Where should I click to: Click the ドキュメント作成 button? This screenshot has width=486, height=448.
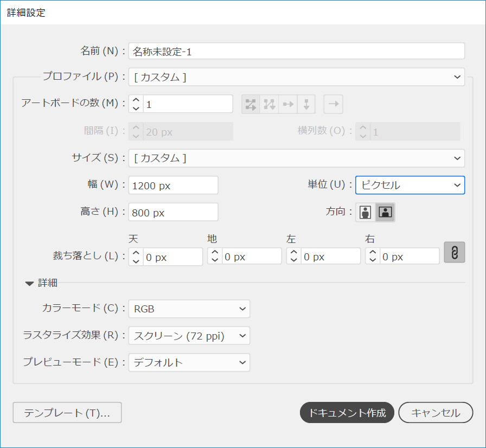pyautogui.click(x=347, y=413)
